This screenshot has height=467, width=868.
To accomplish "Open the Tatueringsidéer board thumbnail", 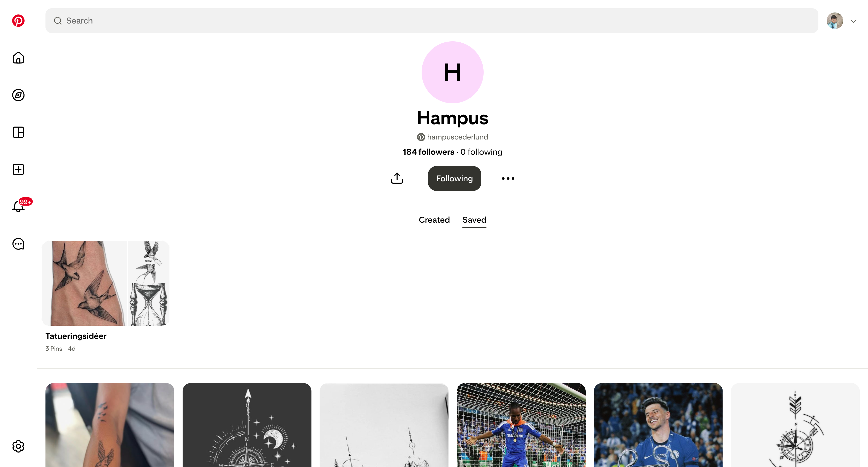I will click(105, 283).
